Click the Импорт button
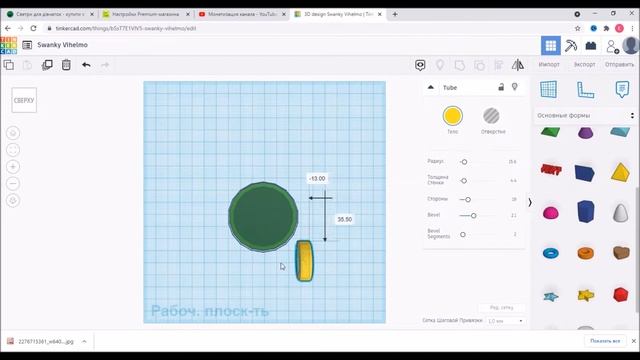Viewport: 640px width, 360px height. click(x=549, y=64)
